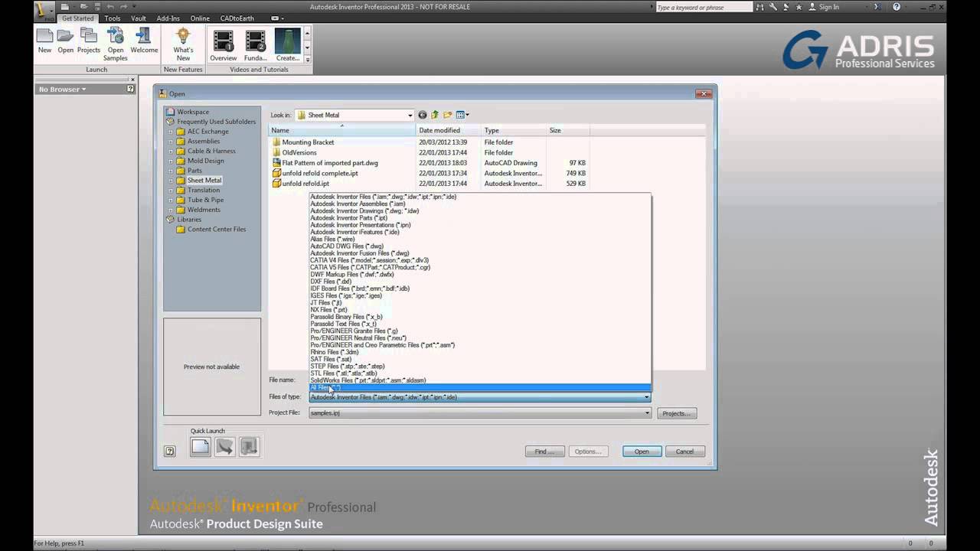Click the Quick Launch new file icon

pos(200,447)
